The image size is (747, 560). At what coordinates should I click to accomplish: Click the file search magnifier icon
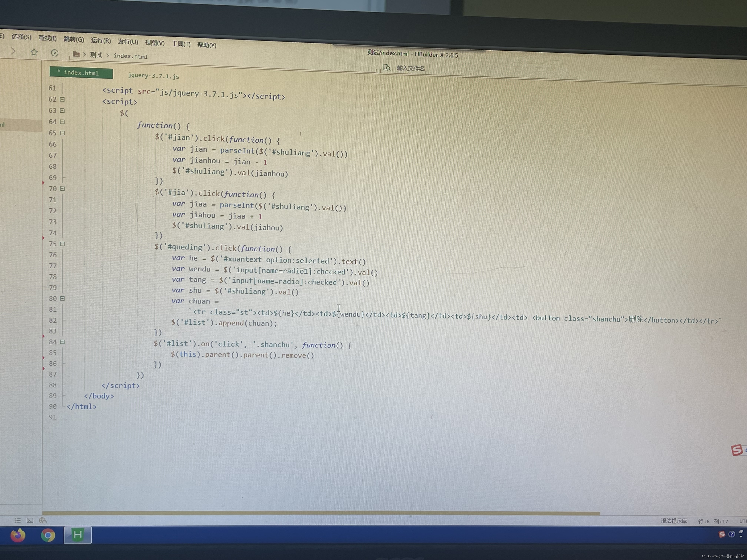click(x=387, y=68)
